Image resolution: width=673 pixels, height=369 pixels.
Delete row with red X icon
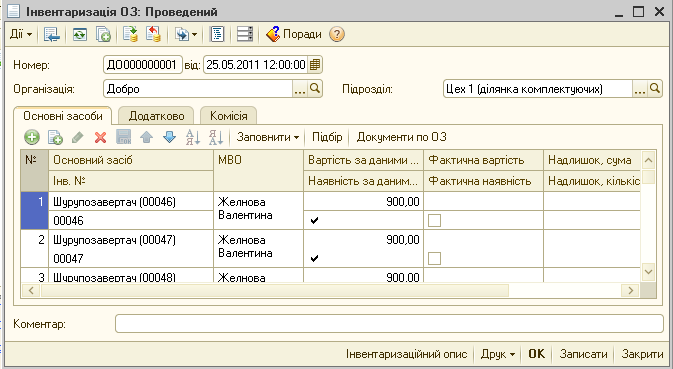pyautogui.click(x=100, y=137)
